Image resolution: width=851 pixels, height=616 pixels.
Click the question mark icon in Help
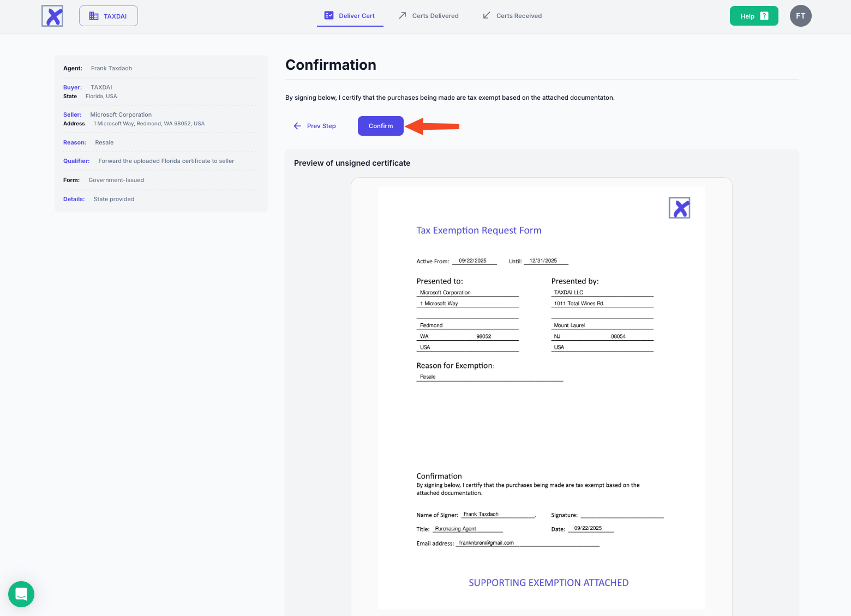point(764,16)
